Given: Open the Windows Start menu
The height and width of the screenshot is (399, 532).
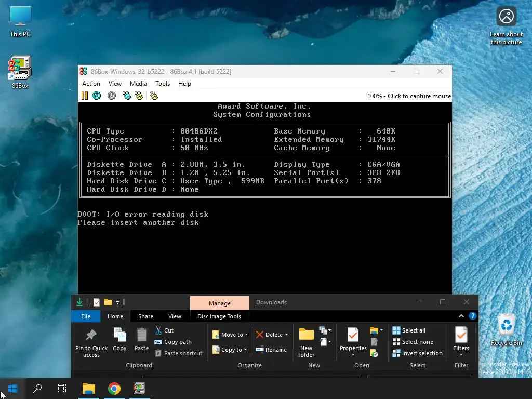Looking at the screenshot, I should point(12,389).
